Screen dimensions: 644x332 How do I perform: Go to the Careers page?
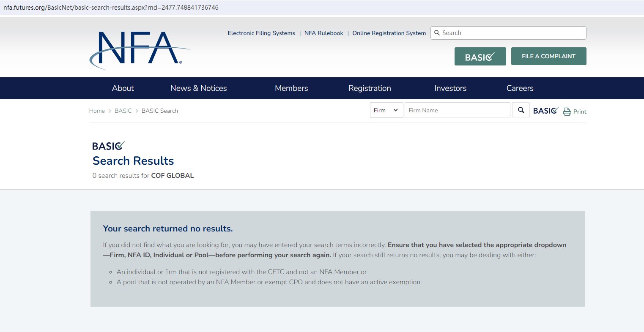[x=520, y=88]
